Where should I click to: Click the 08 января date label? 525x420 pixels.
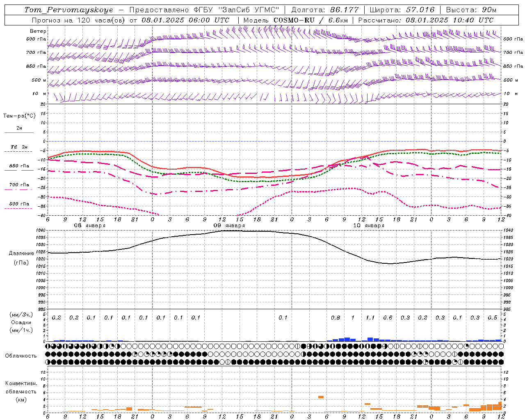[90, 226]
